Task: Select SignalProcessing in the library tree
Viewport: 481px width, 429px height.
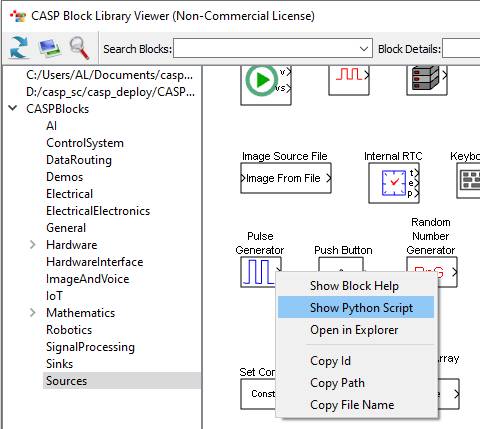Action: click(90, 347)
